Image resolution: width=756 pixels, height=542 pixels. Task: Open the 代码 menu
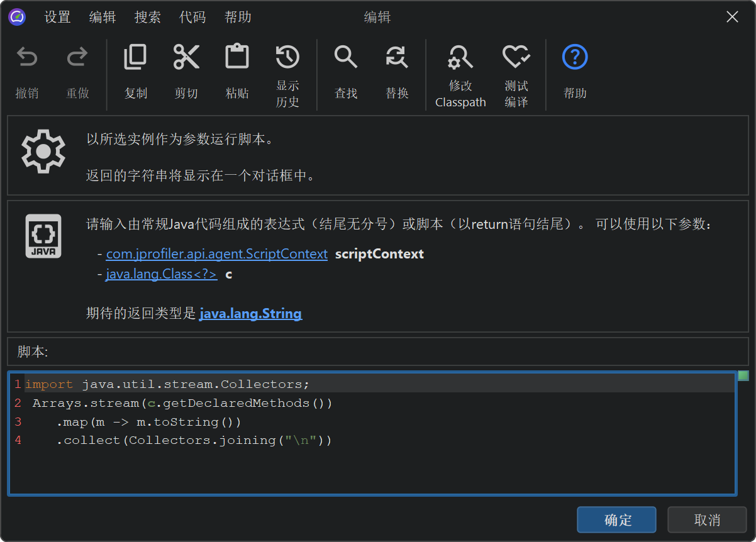192,17
